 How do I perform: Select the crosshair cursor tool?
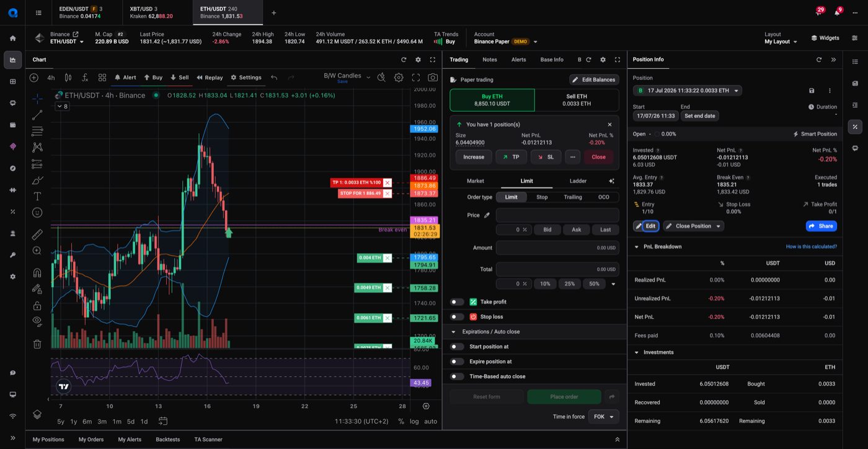(37, 99)
